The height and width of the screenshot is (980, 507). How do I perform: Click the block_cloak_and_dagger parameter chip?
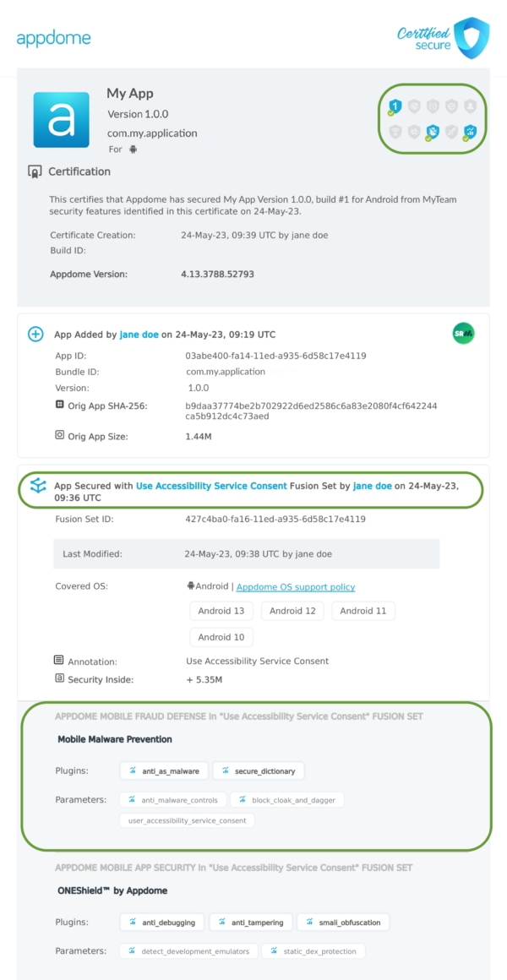[286, 799]
